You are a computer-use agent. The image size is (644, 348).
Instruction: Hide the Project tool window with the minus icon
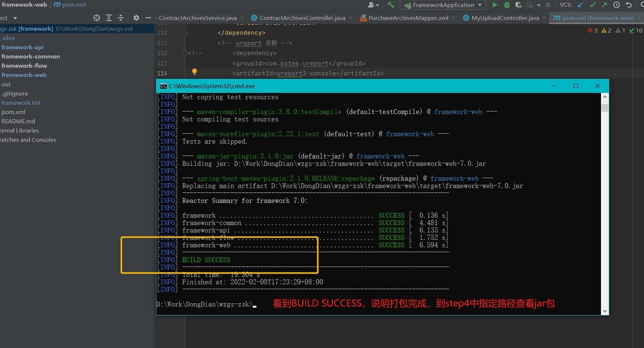pos(148,18)
